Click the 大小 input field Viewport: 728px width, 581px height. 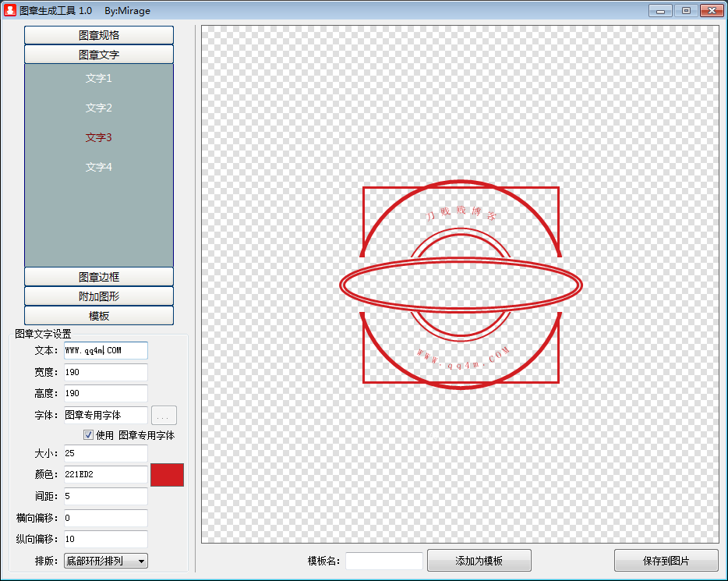pos(106,453)
